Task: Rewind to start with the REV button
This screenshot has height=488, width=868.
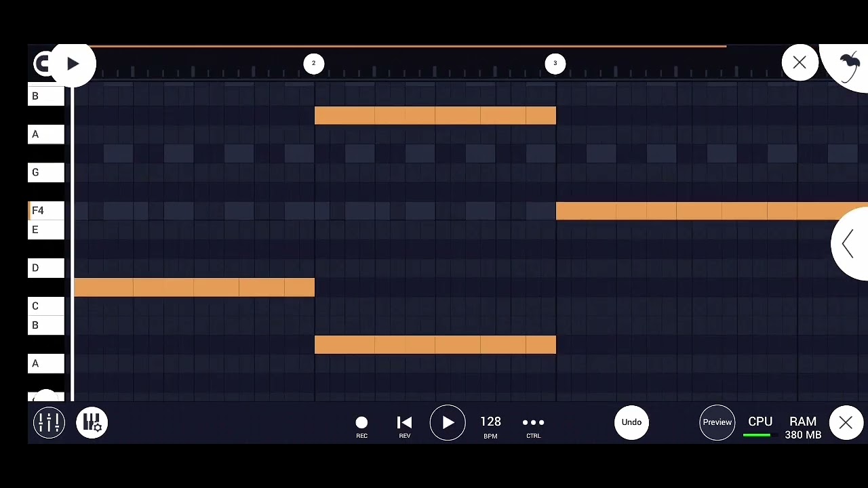Action: pos(404,427)
